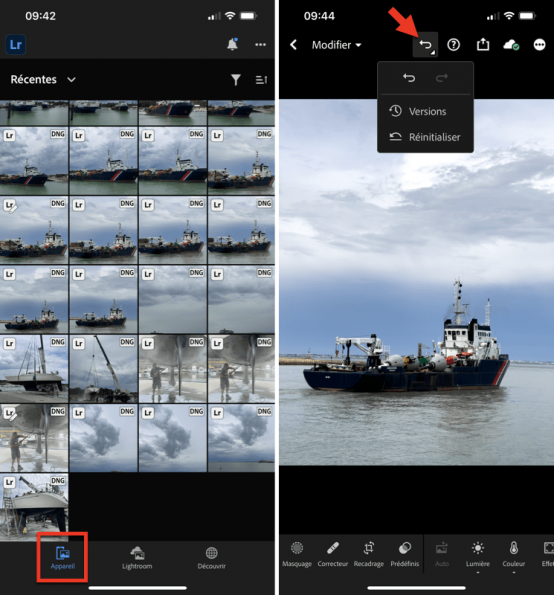Open first dark cloud sky thumbnail
This screenshot has width=554, height=595.
[x=104, y=438]
